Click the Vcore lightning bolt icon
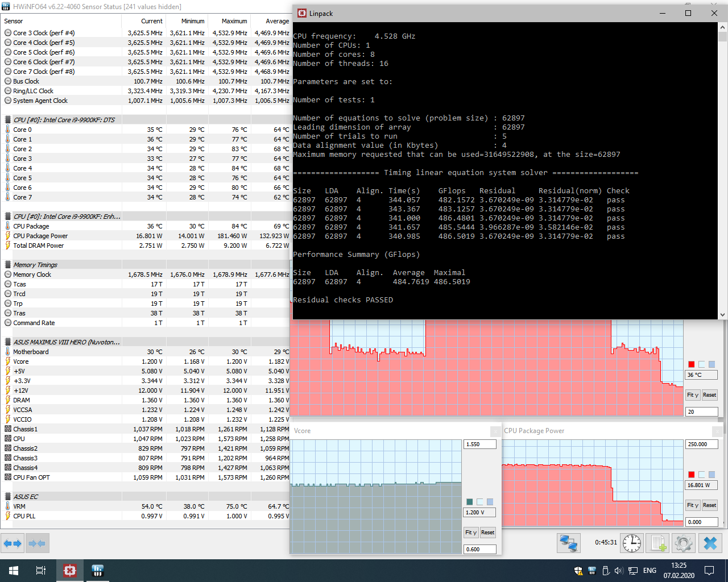This screenshot has width=728, height=582. click(x=8, y=361)
